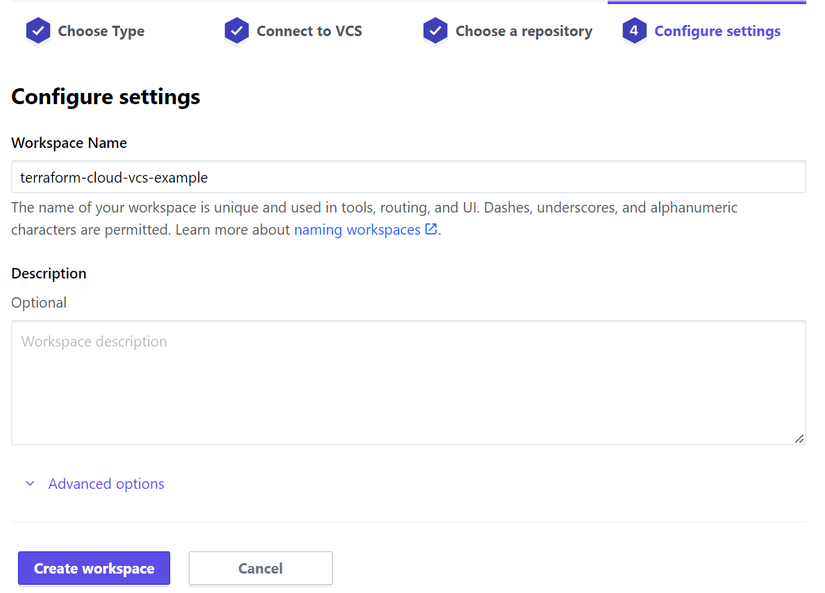Click the Advanced options chevron arrow
This screenshot has width=825, height=593.
click(30, 484)
